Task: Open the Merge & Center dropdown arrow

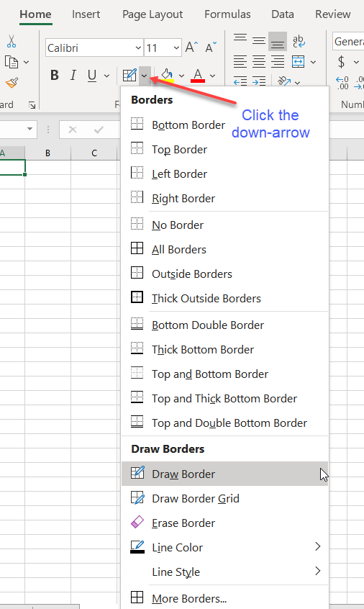Action: (313, 62)
